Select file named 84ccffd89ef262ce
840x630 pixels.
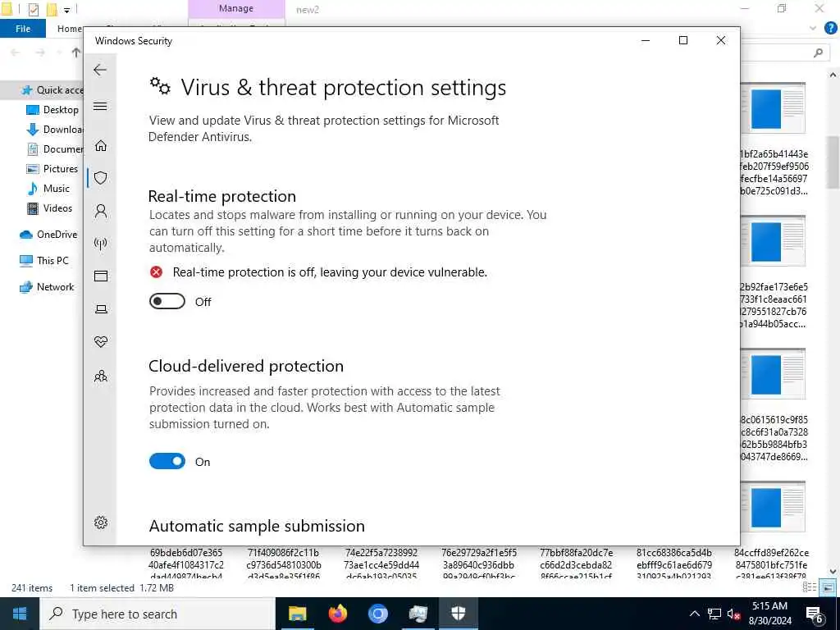point(771,564)
